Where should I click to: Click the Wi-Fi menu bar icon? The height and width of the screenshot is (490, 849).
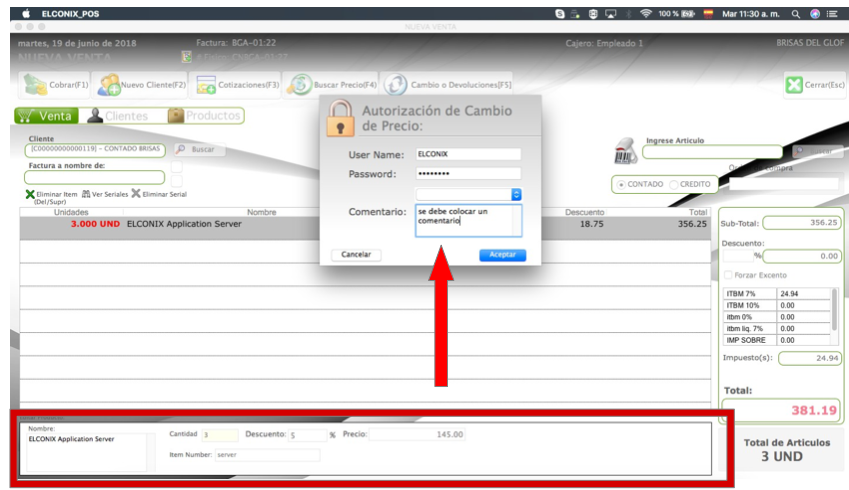(x=645, y=14)
